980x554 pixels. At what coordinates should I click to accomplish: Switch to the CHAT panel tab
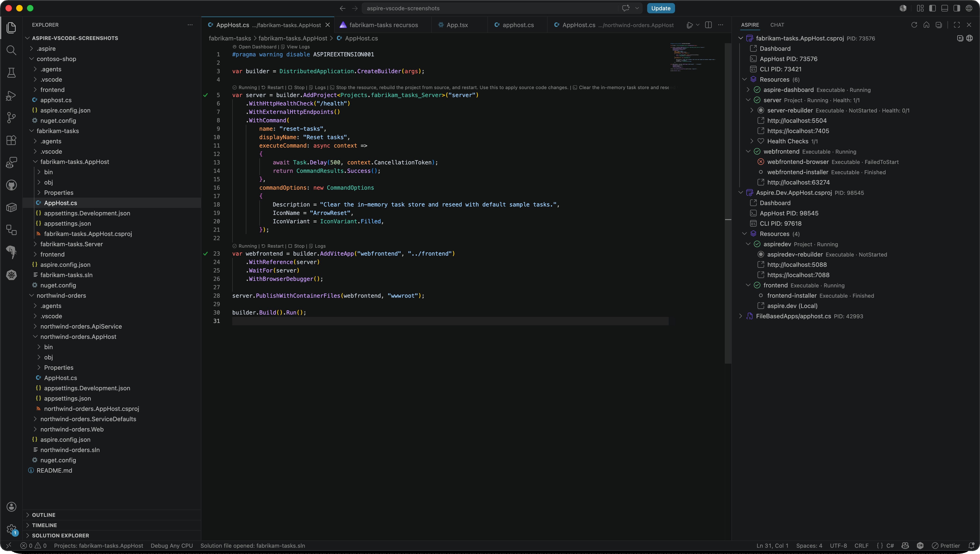point(777,25)
